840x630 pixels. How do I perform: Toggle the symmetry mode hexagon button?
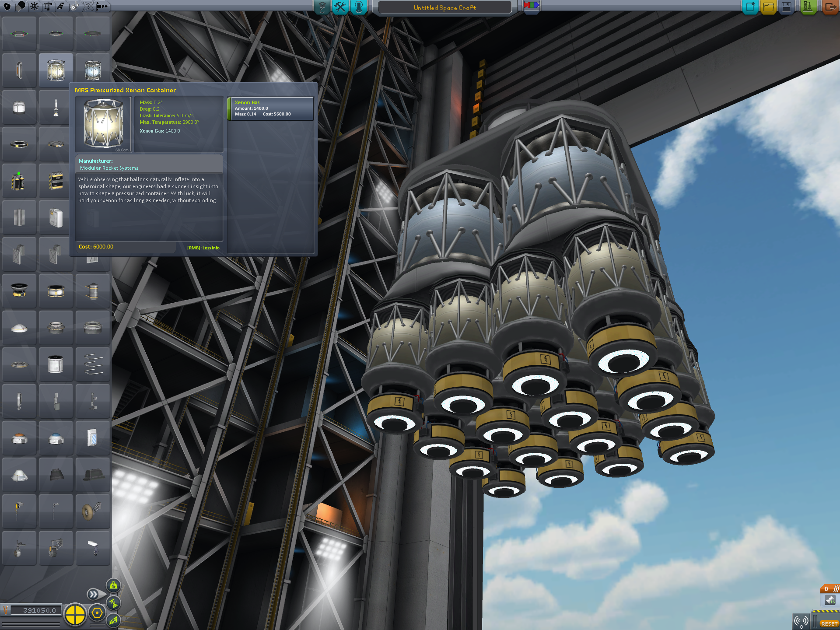coord(97,613)
